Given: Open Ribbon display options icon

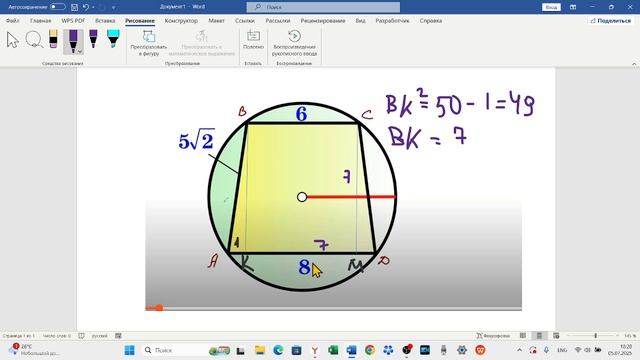Looking at the screenshot, I should (573, 7).
